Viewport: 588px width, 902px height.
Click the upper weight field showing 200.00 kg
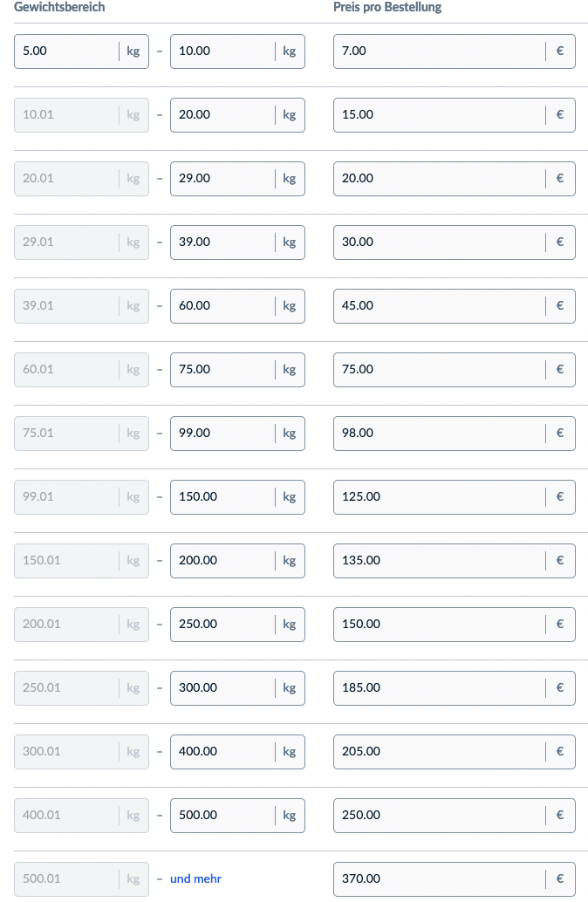(x=222, y=560)
